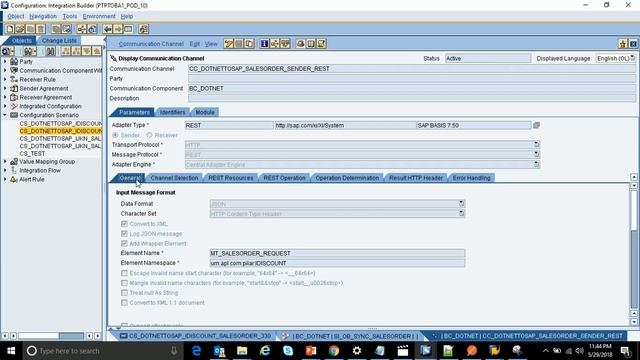The height and width of the screenshot is (360, 640).
Task: Click the Adapter Type value help icon
Action: tap(536, 125)
